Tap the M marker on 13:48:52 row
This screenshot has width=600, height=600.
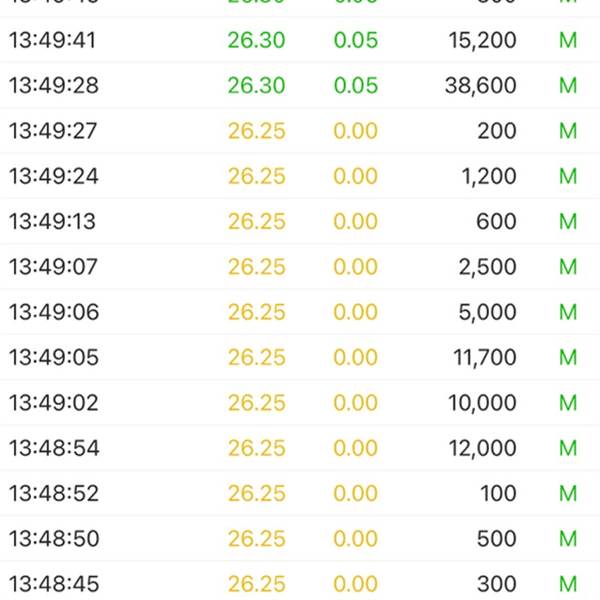(x=568, y=493)
